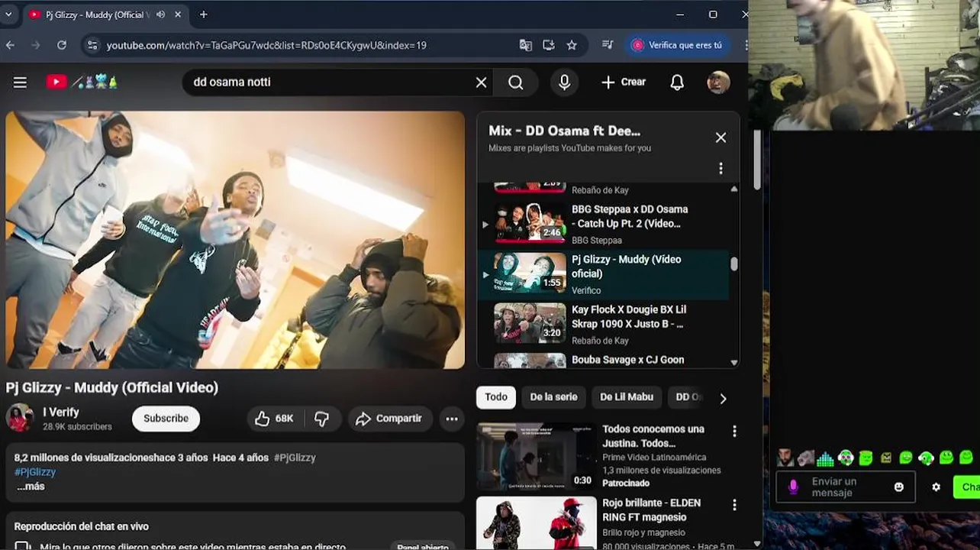Click Prime Video Latinoamérica advertiser name

coord(654,457)
